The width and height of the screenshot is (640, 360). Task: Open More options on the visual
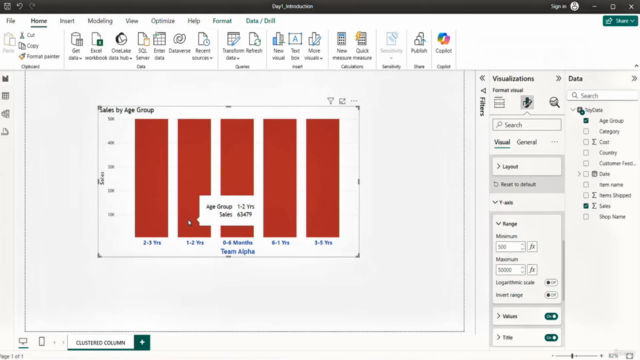(354, 101)
